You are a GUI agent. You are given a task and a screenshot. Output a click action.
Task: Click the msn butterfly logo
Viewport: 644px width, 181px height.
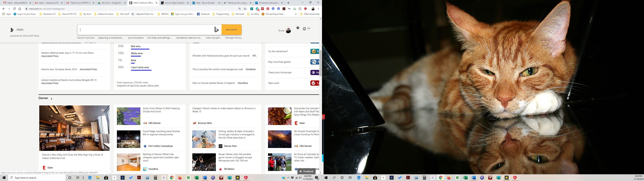(12, 30)
